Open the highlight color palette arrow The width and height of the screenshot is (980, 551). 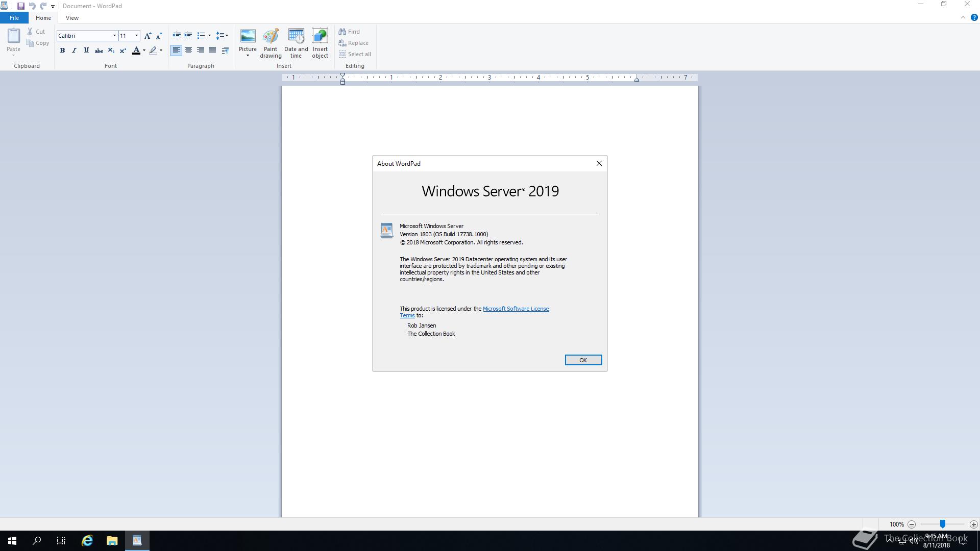[x=161, y=51]
